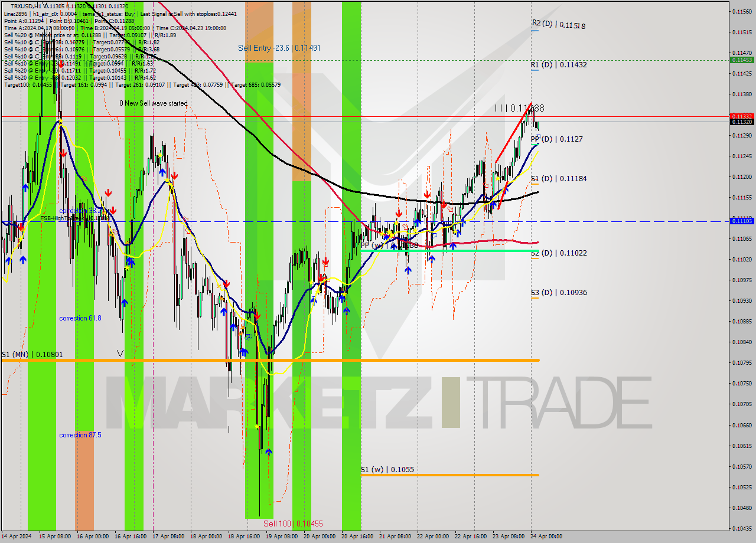
Task: Click the '0 New Sell wave started' annotation
Action: (x=153, y=103)
